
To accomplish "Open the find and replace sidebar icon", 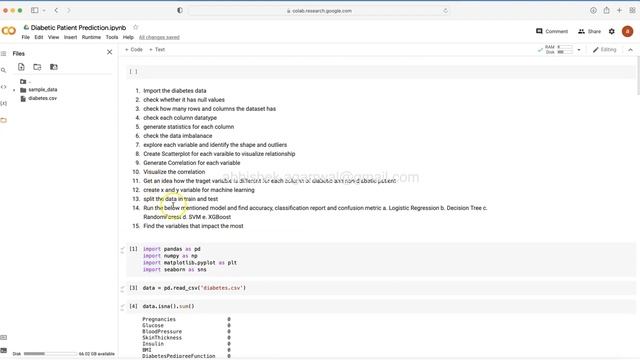I will tap(4, 70).
